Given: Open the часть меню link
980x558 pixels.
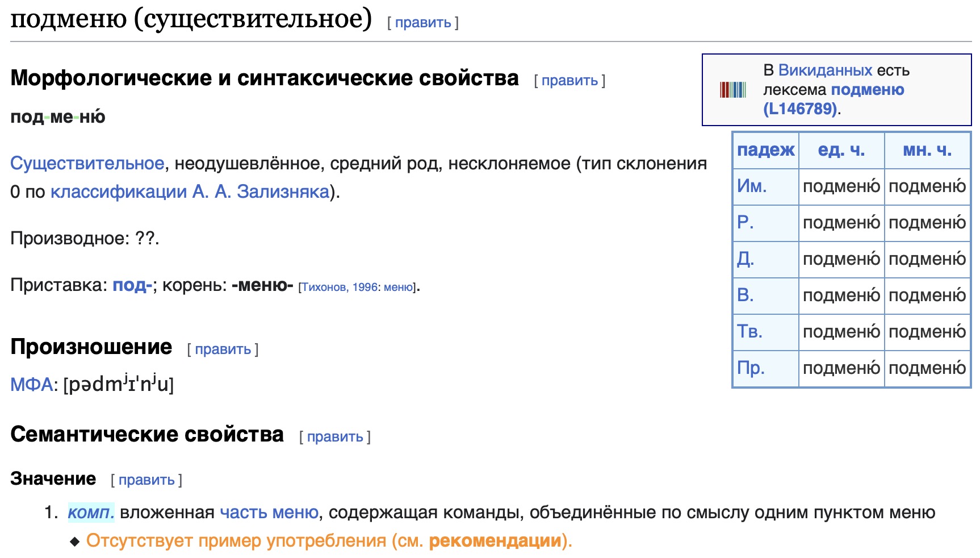Looking at the screenshot, I should (x=269, y=513).
